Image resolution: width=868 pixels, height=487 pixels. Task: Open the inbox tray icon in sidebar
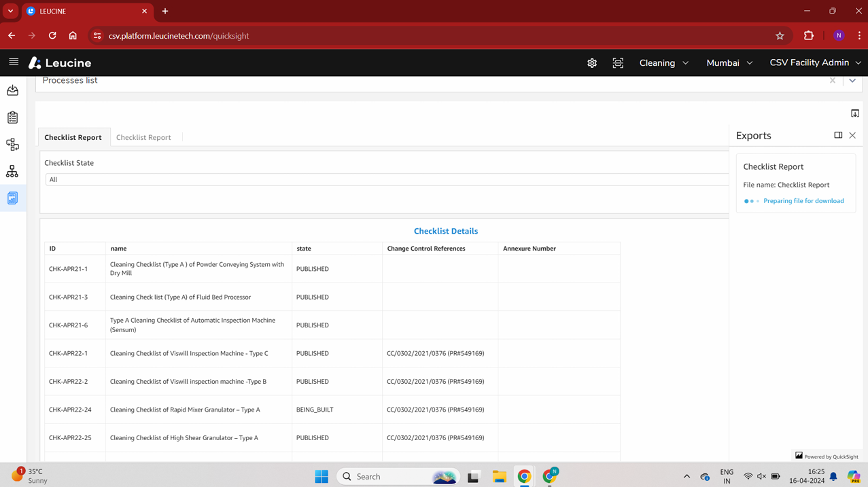(x=12, y=90)
